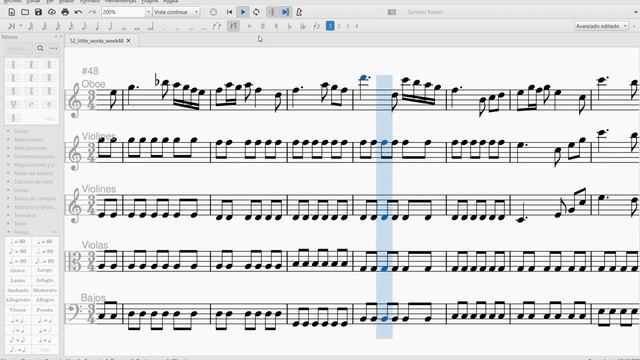This screenshot has width=640, height=360.
Task: Select the 16th note duration
Action: [71, 26]
